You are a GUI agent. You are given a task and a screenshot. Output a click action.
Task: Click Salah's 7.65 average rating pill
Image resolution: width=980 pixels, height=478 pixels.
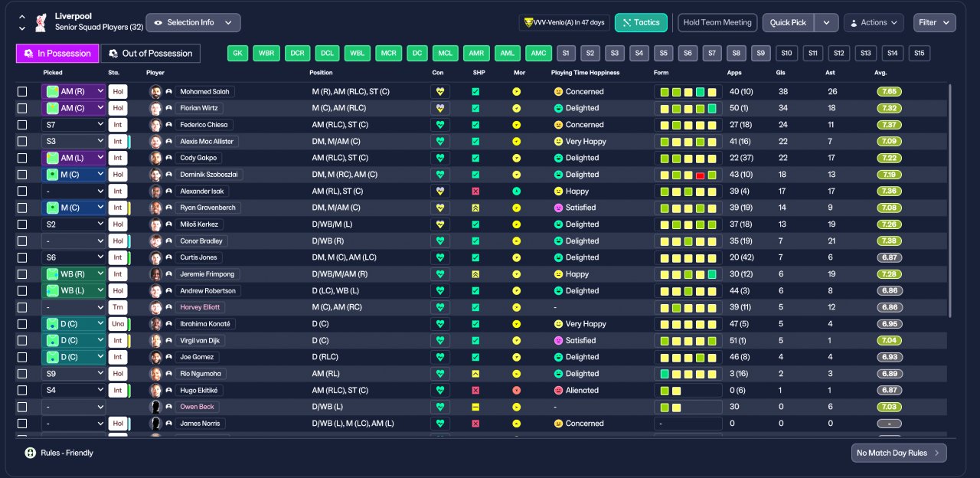point(890,91)
